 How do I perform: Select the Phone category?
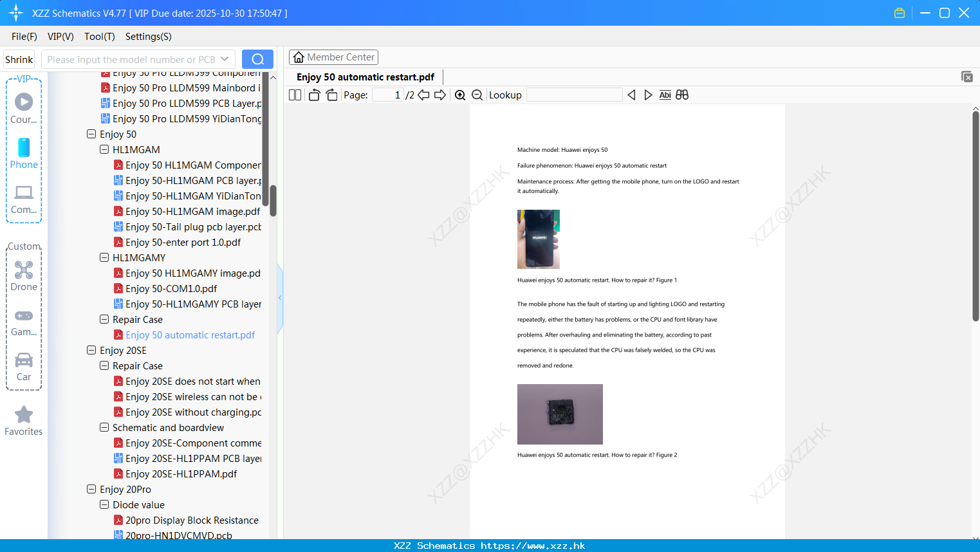point(24,153)
